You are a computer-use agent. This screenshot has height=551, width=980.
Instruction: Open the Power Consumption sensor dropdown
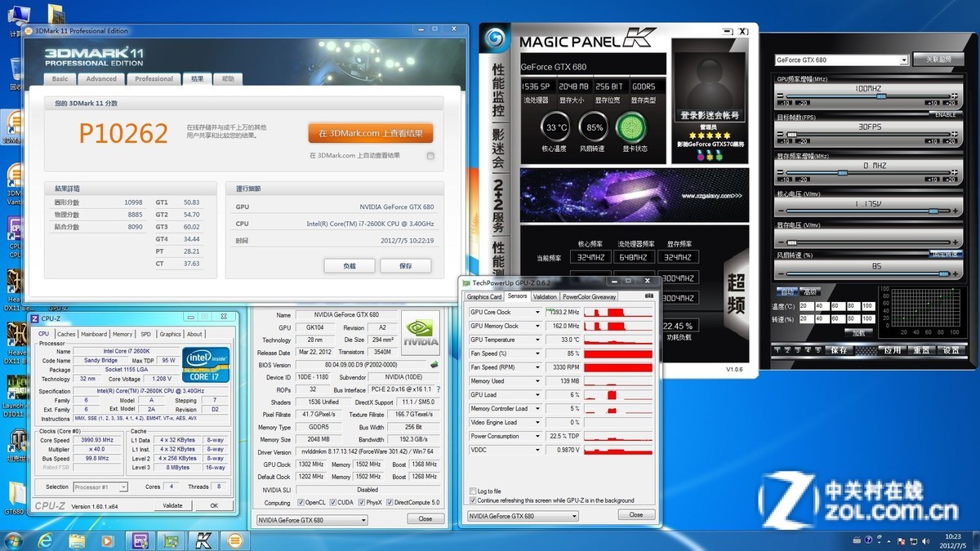pyautogui.click(x=537, y=436)
